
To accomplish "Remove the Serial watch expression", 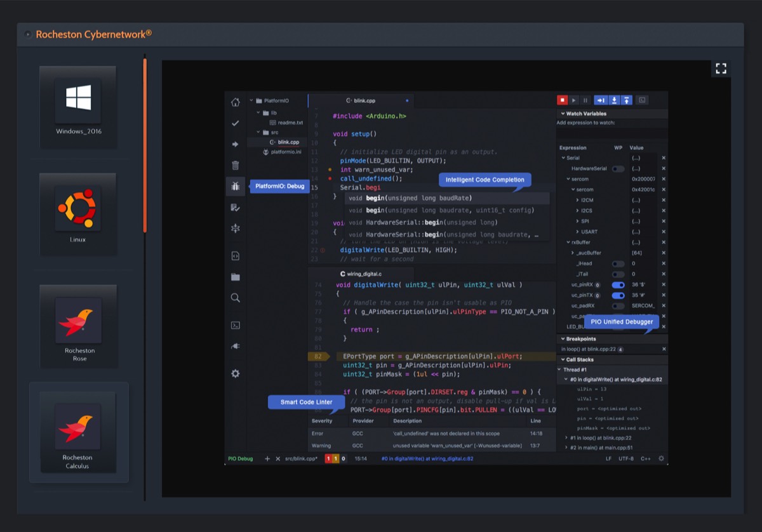I will (664, 158).
